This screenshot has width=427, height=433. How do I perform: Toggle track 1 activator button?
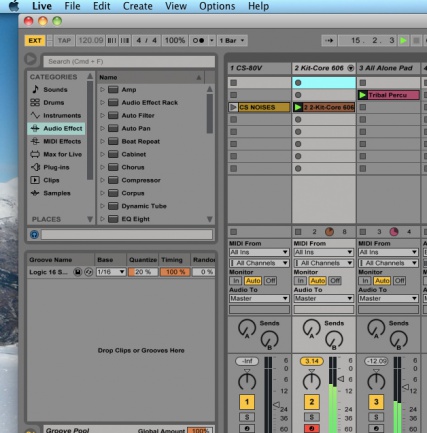(247, 402)
